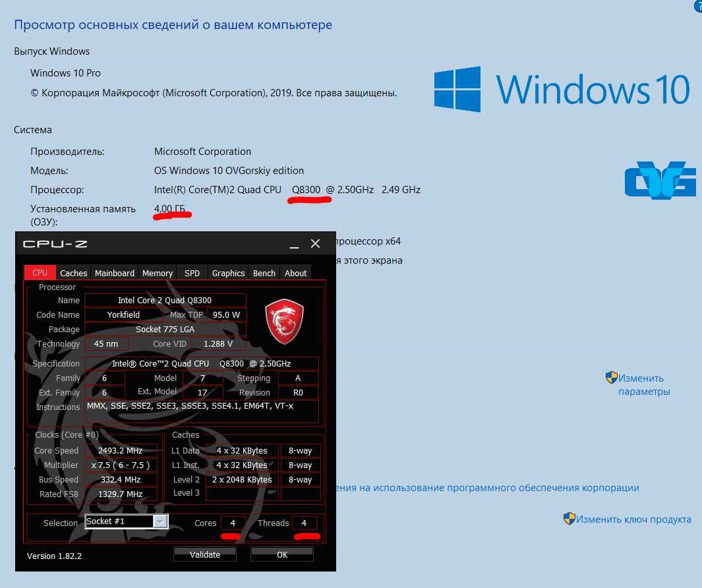Screen dimensions: 702x588
Task: Click the Core Speed value '2493.2 MHz'
Action: 120,450
